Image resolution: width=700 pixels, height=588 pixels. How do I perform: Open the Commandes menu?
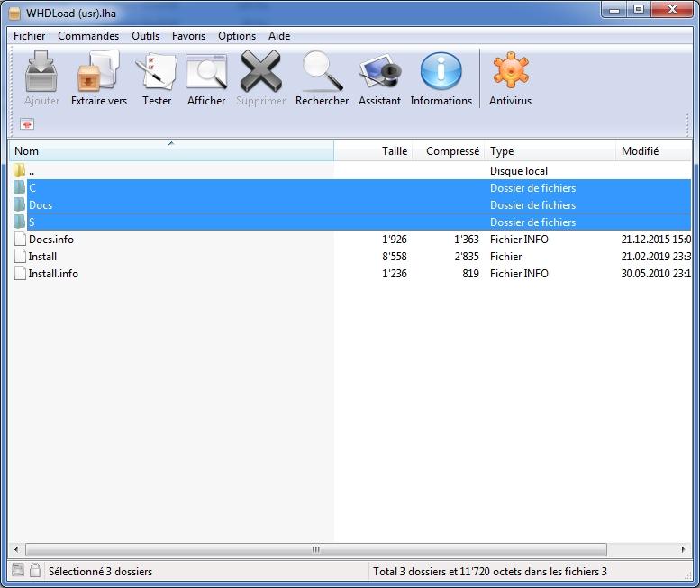pos(88,36)
